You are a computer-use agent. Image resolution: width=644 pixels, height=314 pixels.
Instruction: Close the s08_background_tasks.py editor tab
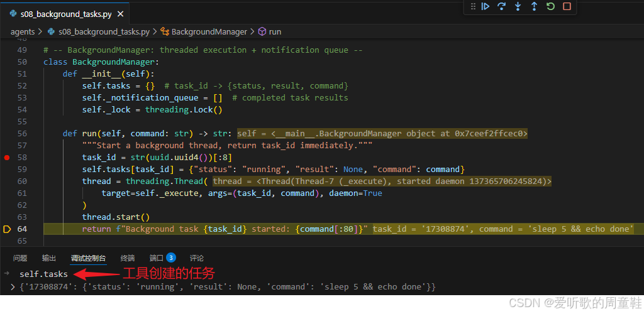120,14
